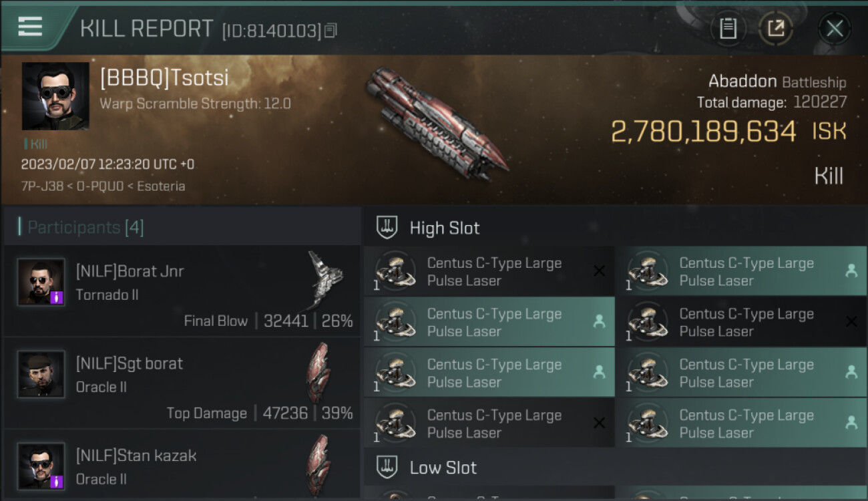This screenshot has height=501, width=868.
Task: Expand the Participants [4] header
Action: pyautogui.click(x=85, y=228)
